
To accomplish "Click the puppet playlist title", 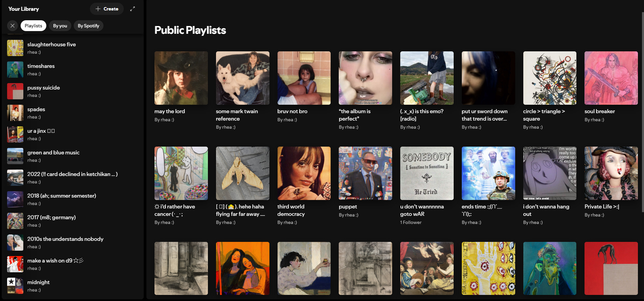I will tap(348, 206).
